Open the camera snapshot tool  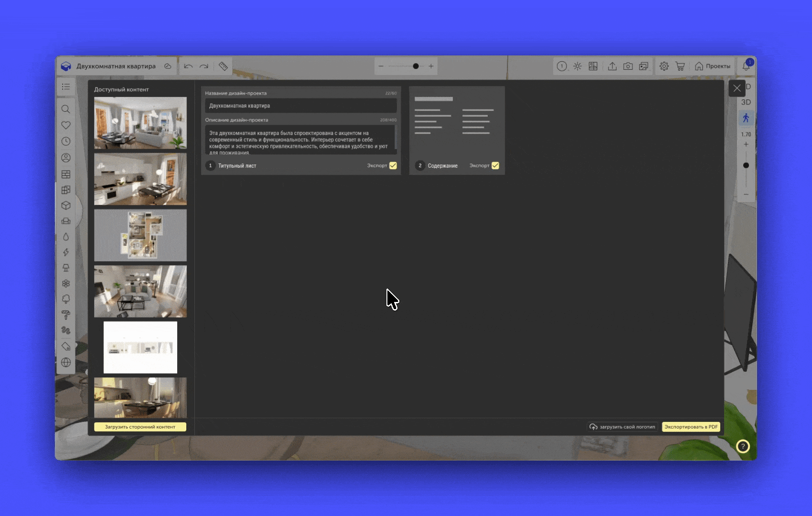(628, 66)
